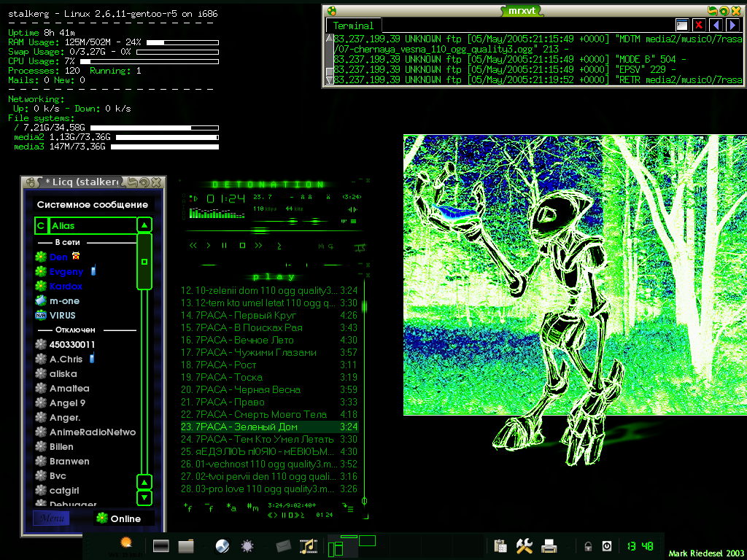Select playlist track "7РАСА - Черная Весна"
This screenshot has height=560, width=747.
(x=268, y=389)
